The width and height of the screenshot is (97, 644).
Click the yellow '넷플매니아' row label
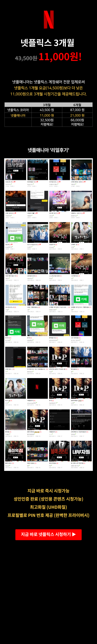(x=18, y=115)
